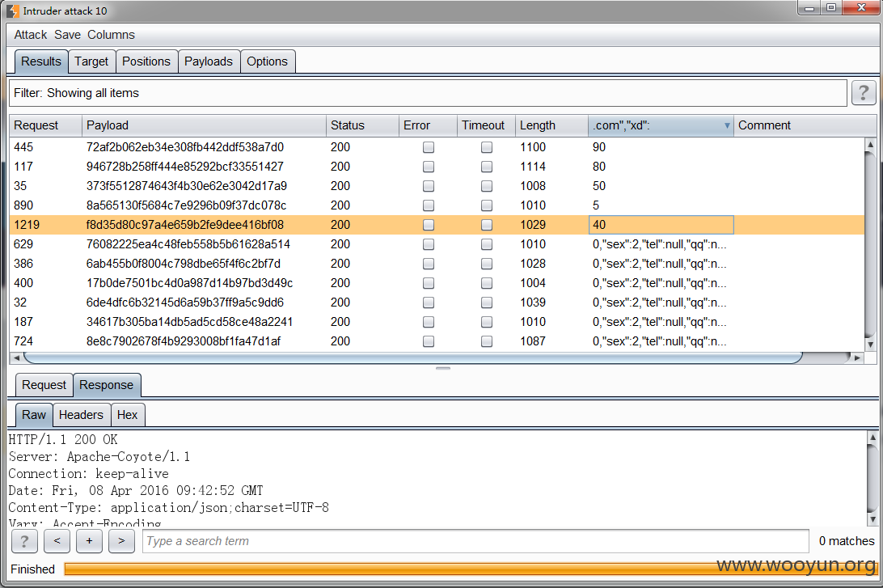Open the filter help question-mark icon
Viewport: 883px width, 588px height.
click(x=864, y=92)
